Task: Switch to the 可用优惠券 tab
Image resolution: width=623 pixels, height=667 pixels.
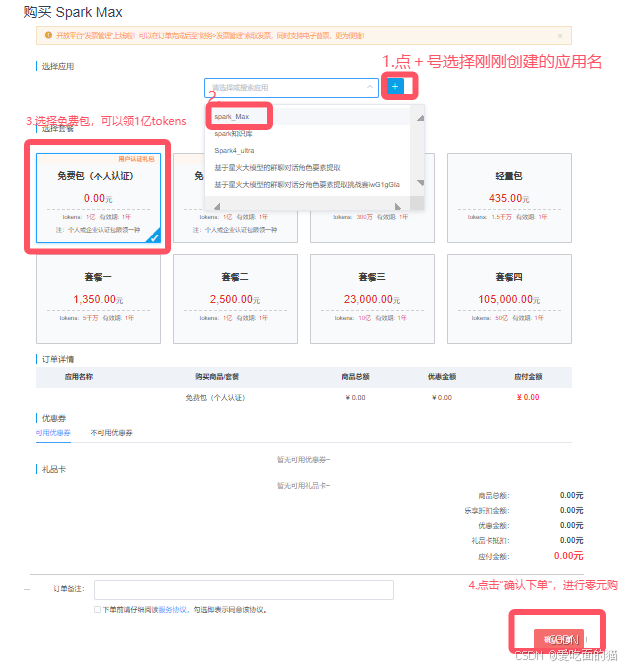Action: [x=53, y=433]
